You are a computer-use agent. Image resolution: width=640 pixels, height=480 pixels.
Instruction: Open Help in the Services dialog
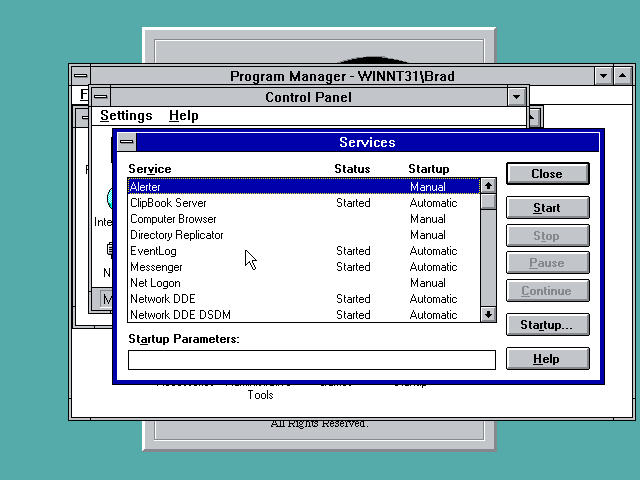(547, 359)
